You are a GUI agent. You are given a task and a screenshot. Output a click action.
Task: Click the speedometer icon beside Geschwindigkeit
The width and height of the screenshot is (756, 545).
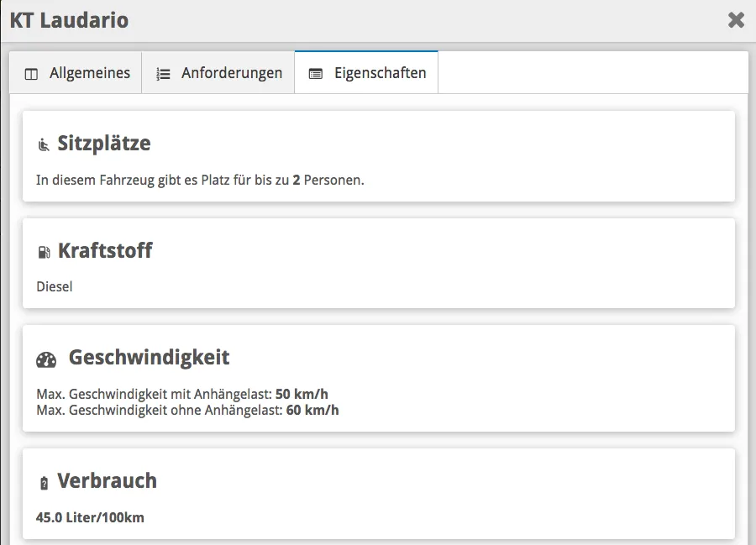tap(46, 359)
